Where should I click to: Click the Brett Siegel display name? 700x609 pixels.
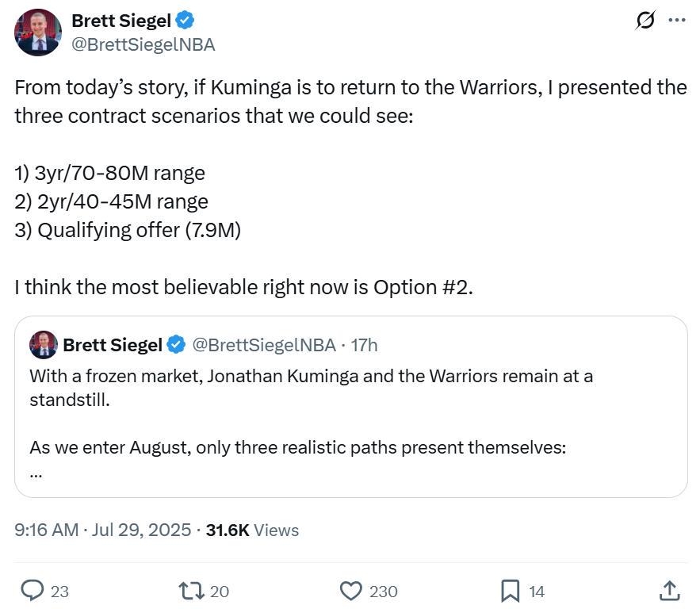coord(121,21)
